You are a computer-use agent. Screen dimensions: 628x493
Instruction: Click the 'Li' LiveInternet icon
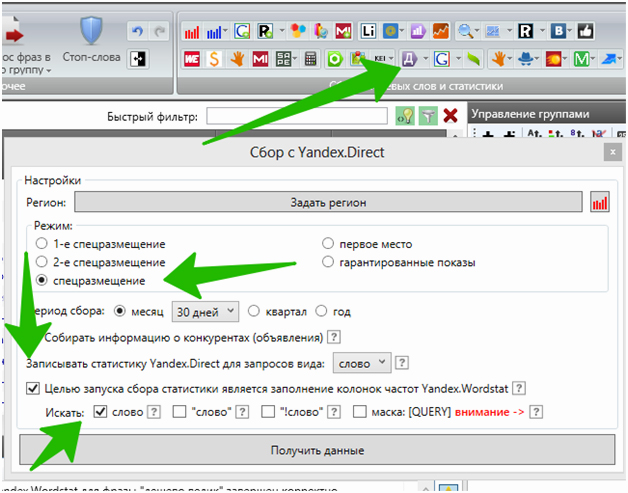click(368, 31)
